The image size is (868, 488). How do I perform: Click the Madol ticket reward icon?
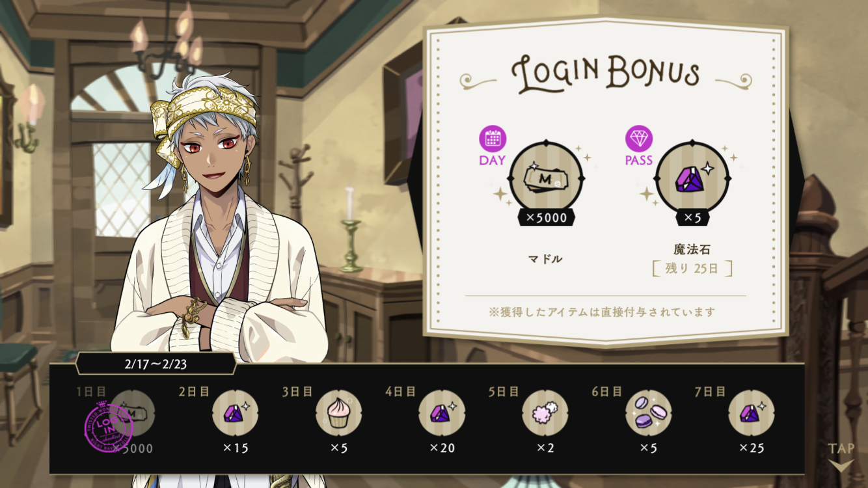tap(546, 178)
